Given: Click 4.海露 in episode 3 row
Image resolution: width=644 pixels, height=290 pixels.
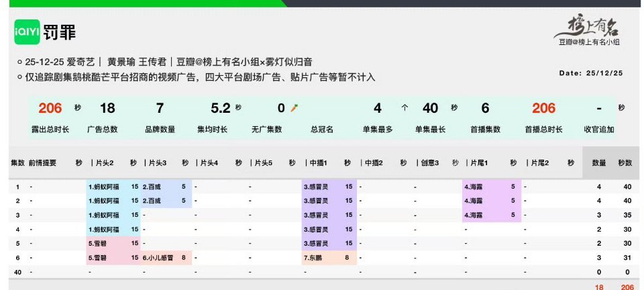Looking at the screenshot, I should pyautogui.click(x=474, y=215).
